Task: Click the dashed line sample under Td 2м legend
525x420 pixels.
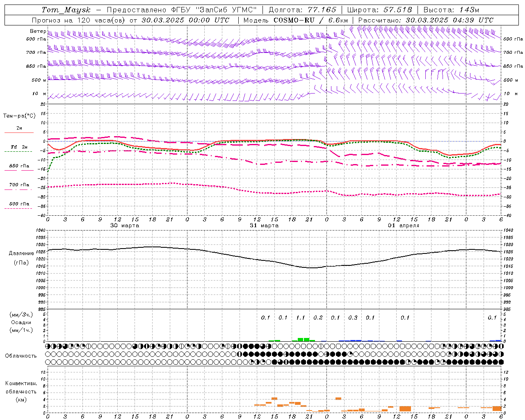Action: tap(18, 152)
